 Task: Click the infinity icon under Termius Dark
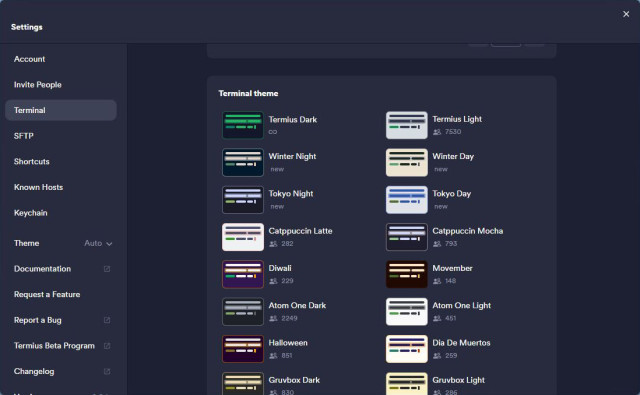tap(273, 132)
